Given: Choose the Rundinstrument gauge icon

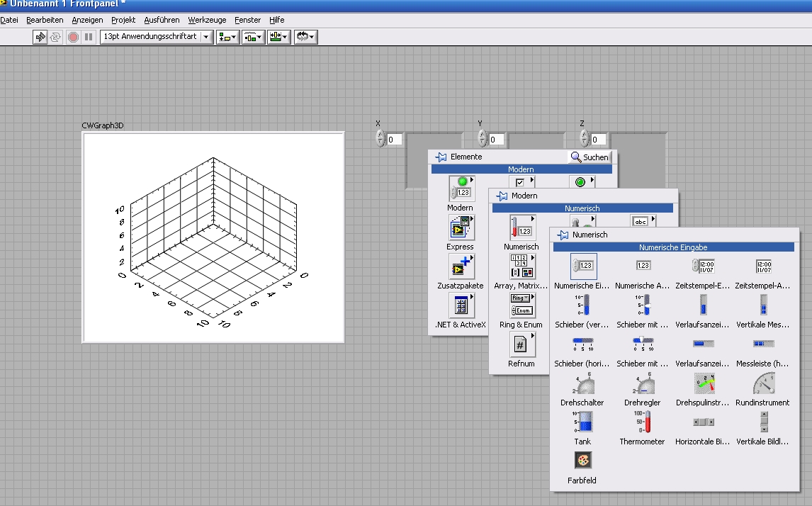Looking at the screenshot, I should pos(762,383).
